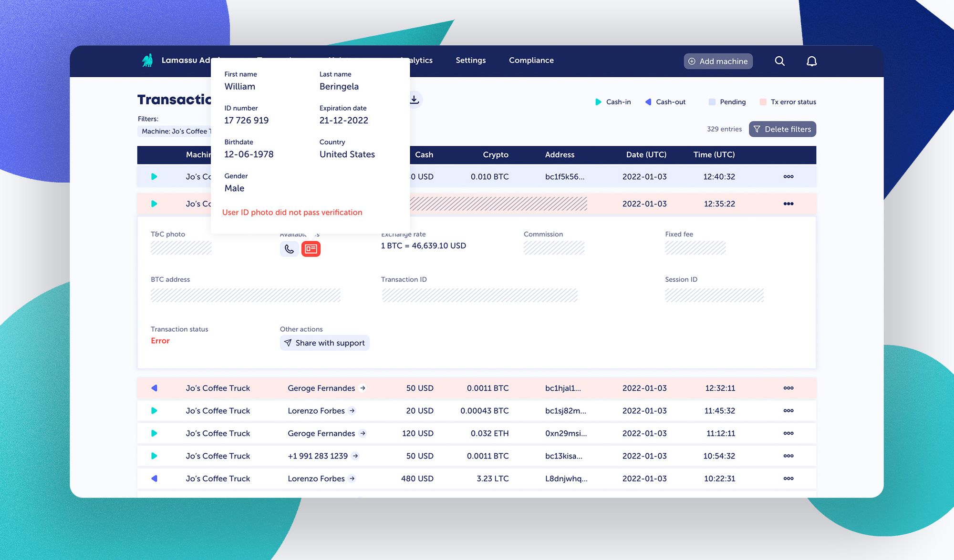
Task: Click the Machine: Jo's Coffee filter chip
Action: click(175, 132)
